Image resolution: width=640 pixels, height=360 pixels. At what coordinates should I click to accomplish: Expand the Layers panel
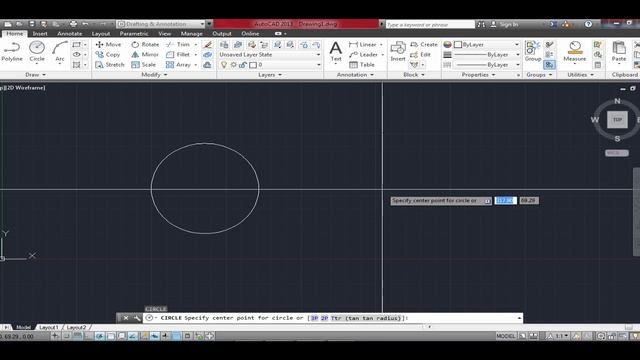pyautogui.click(x=270, y=75)
